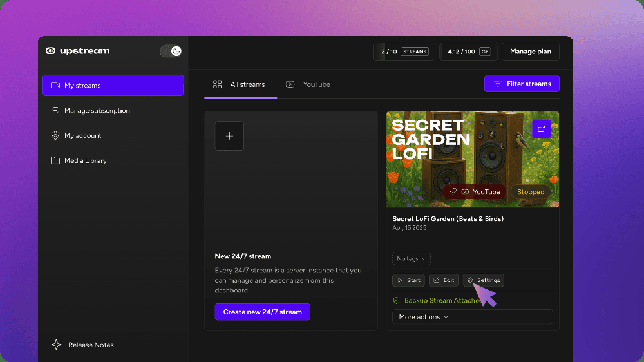The width and height of the screenshot is (644, 362).
Task: Switch to the All streams tab
Action: pos(240,84)
